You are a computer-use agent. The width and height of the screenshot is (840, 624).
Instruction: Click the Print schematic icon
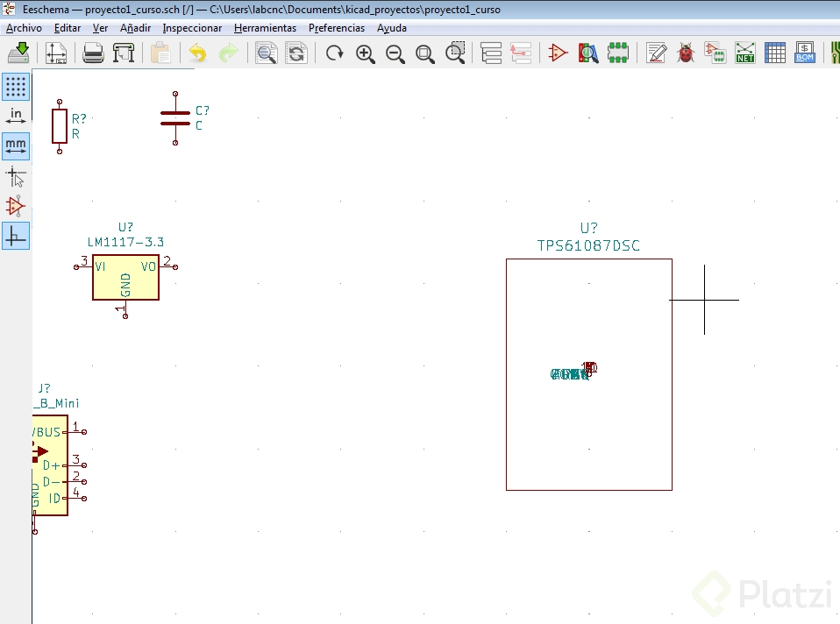click(93, 53)
